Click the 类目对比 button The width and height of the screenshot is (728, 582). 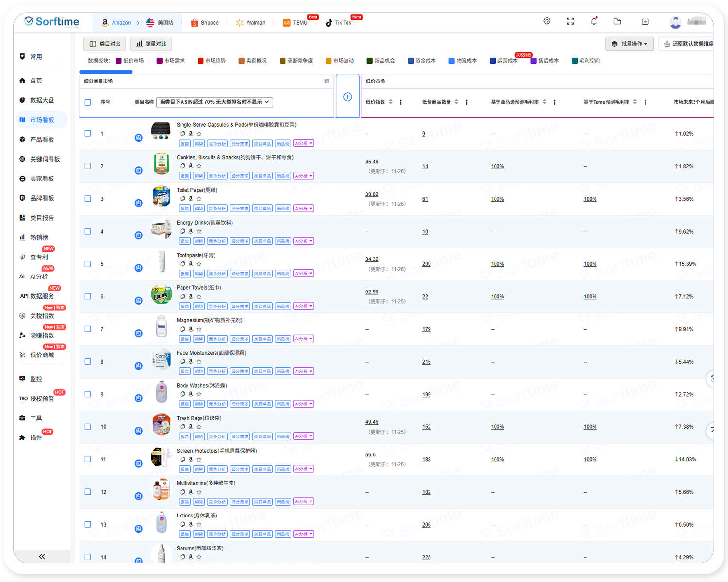pos(105,44)
